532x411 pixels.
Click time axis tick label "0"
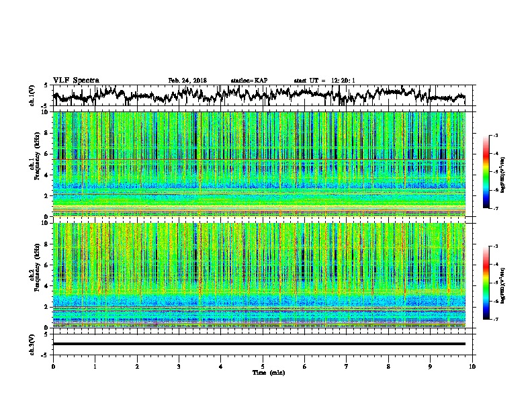[53, 367]
